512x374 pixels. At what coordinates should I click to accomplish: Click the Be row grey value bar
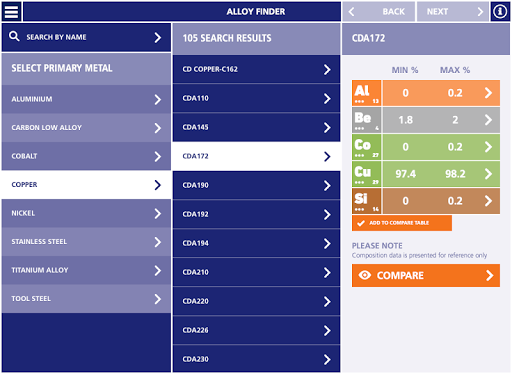click(x=441, y=120)
